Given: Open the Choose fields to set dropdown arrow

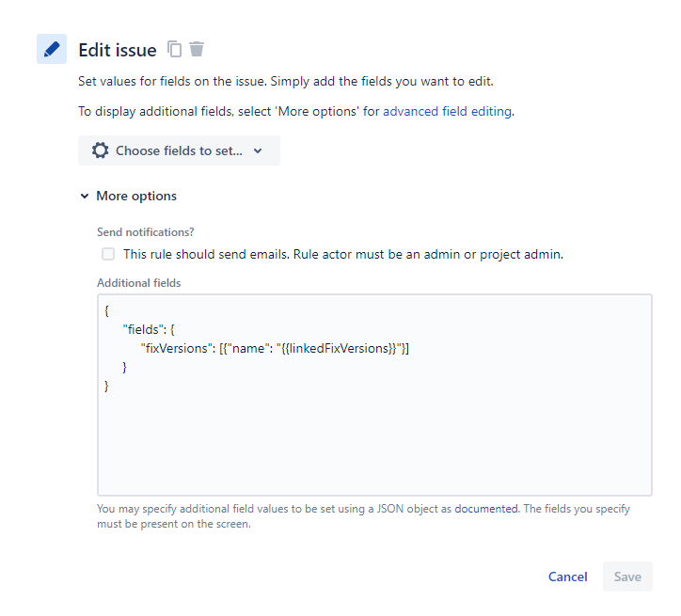Looking at the screenshot, I should (x=258, y=151).
